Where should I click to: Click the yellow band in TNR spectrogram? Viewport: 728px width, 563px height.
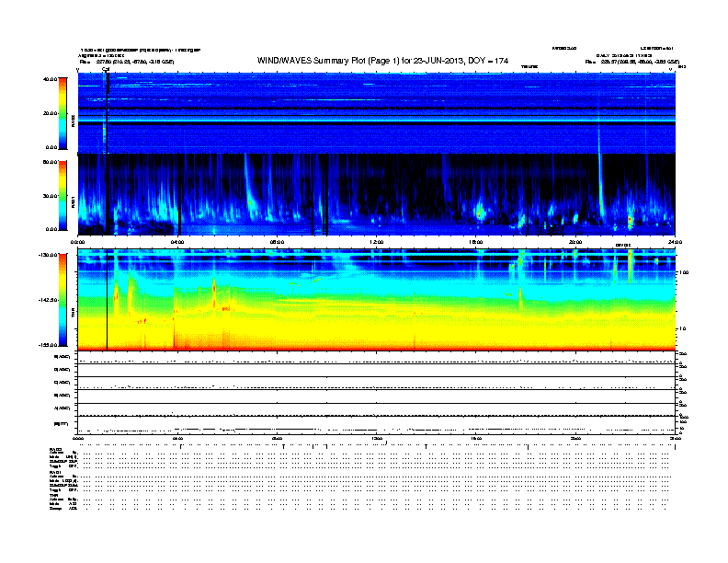point(377,330)
